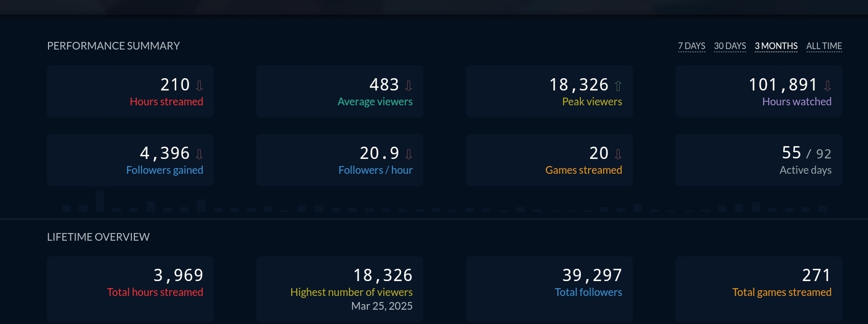The width and height of the screenshot is (868, 324).
Task: Click the Total games streamed label
Action: (782, 292)
